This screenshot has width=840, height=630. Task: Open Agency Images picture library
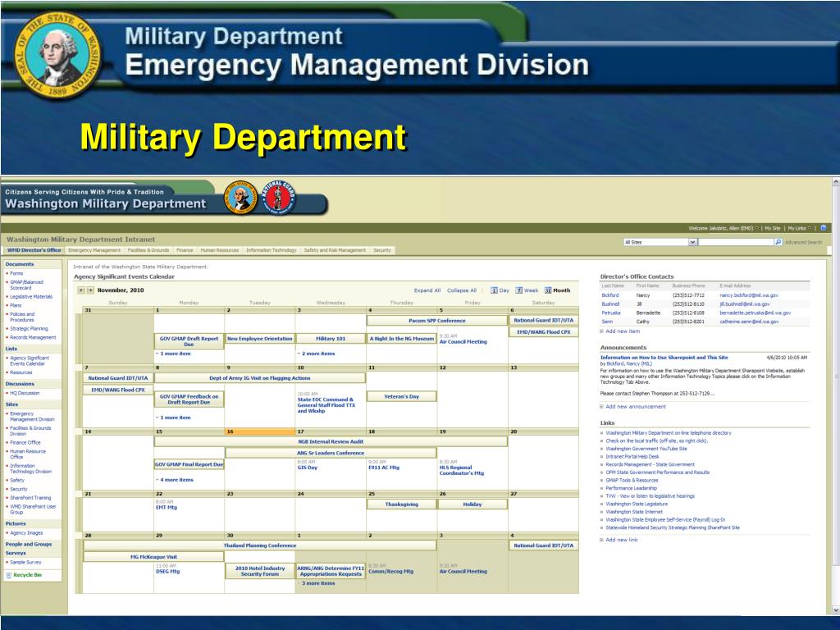tap(26, 532)
